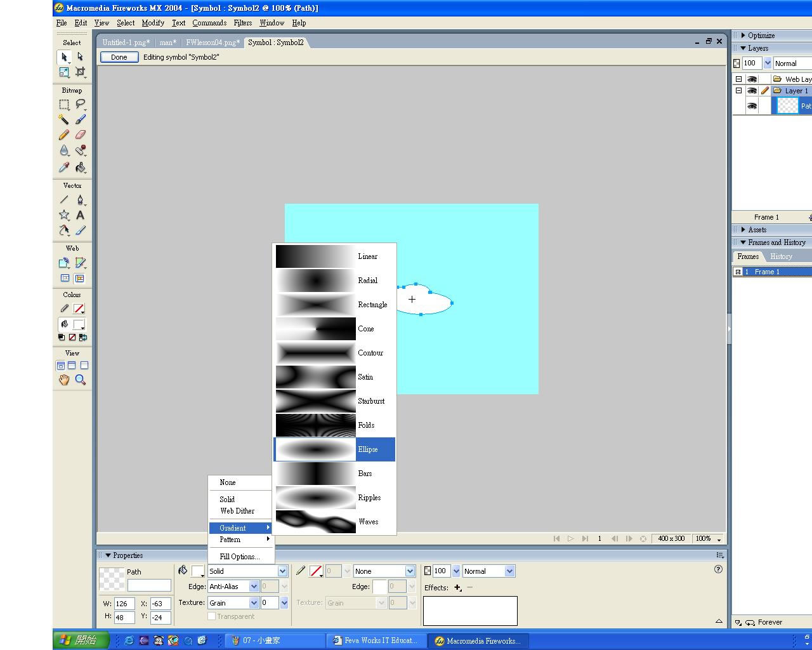
Task: Select the Lasso tool
Action: click(x=80, y=104)
